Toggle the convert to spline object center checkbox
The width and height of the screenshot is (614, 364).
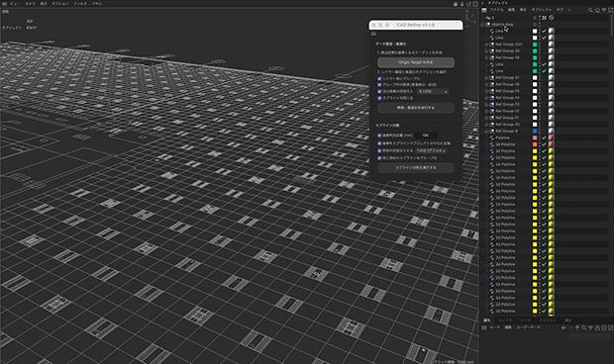(379, 143)
